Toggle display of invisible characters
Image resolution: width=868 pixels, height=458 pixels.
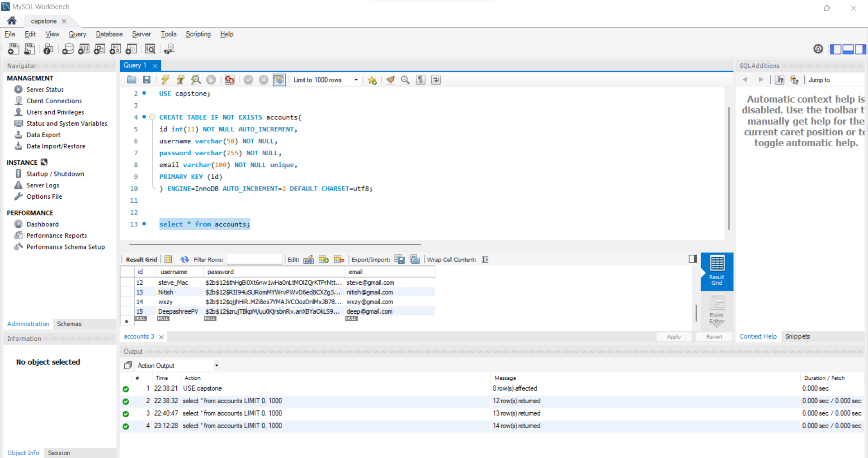pyautogui.click(x=421, y=80)
